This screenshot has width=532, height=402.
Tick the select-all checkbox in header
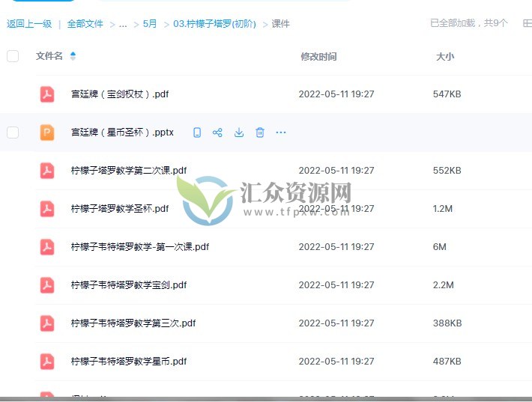(x=13, y=56)
